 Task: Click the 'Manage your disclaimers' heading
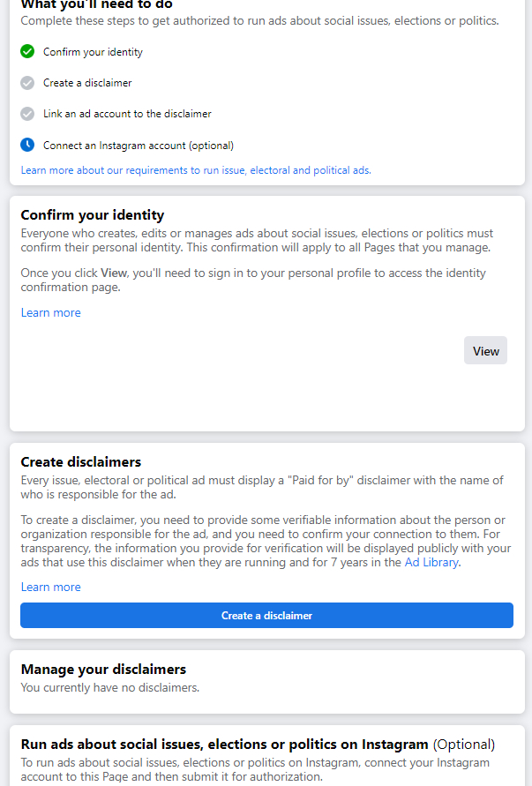point(103,670)
